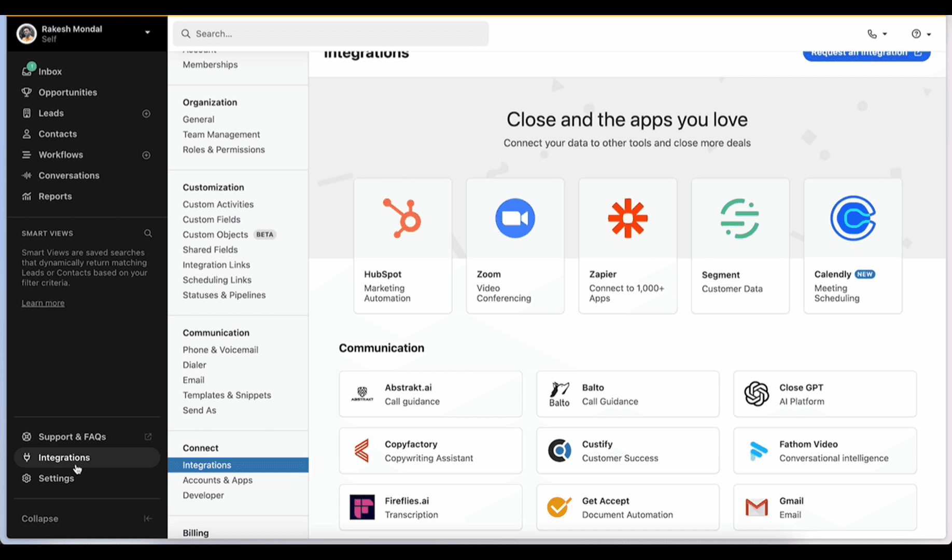Click the Close GPT OpenAI logo
This screenshot has height=560, width=952.
[x=757, y=394]
